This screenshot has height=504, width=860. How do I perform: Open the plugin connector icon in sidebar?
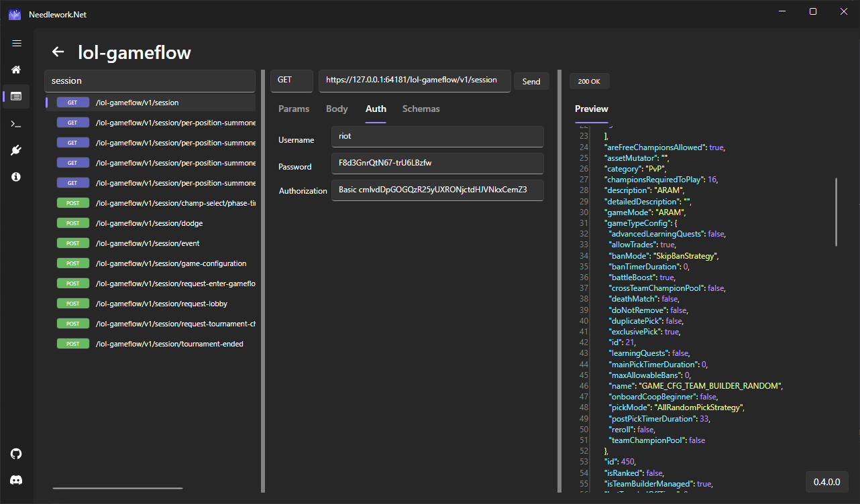(17, 150)
